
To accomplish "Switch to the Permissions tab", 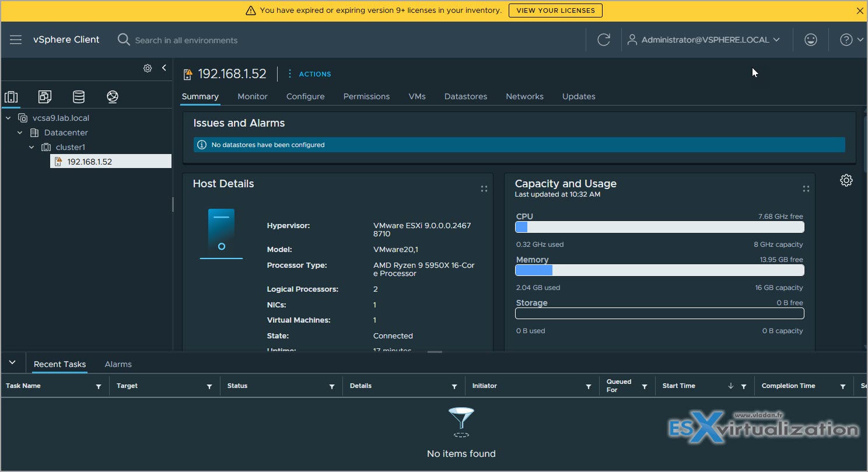I will 366,97.
